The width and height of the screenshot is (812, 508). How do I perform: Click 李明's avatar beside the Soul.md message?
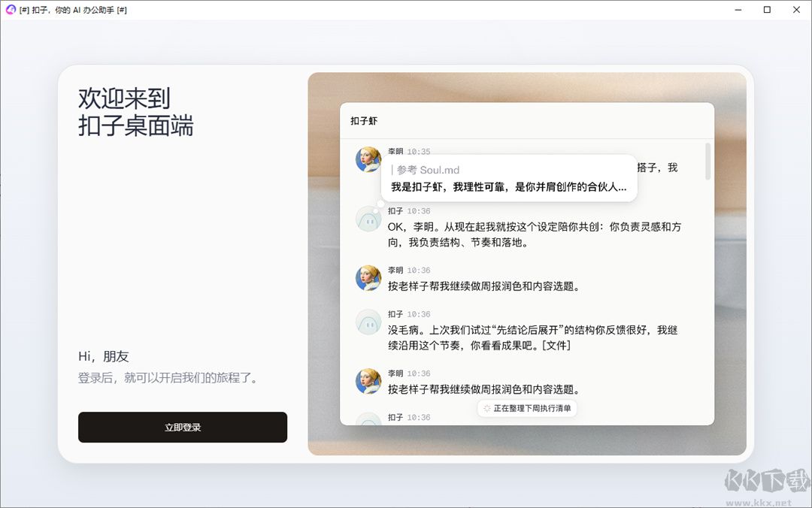click(x=368, y=159)
